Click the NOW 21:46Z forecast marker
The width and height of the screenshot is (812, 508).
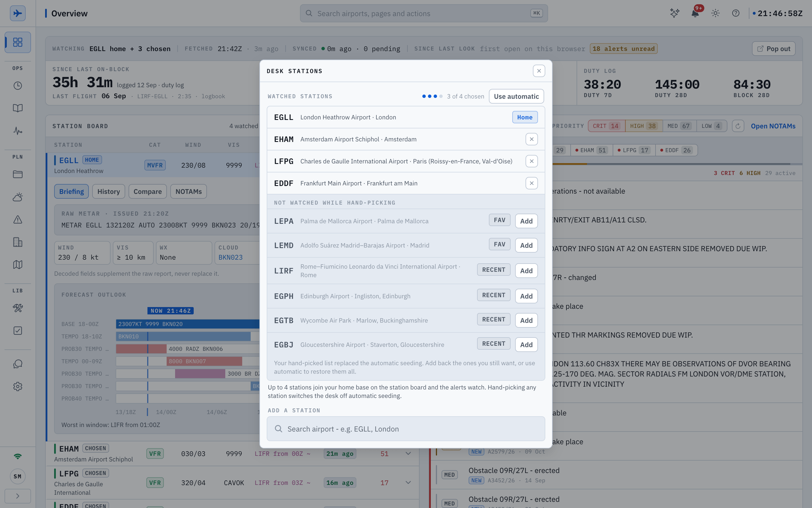[171, 311]
